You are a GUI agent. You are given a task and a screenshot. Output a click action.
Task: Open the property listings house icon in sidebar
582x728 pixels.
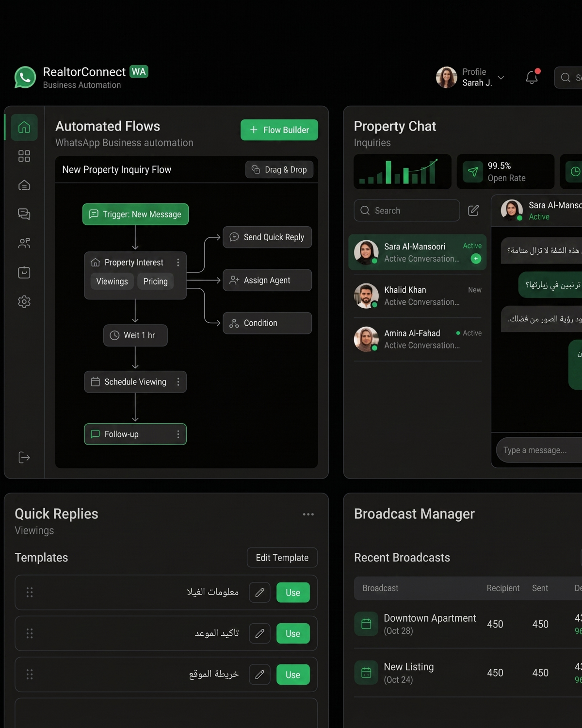coord(24,185)
